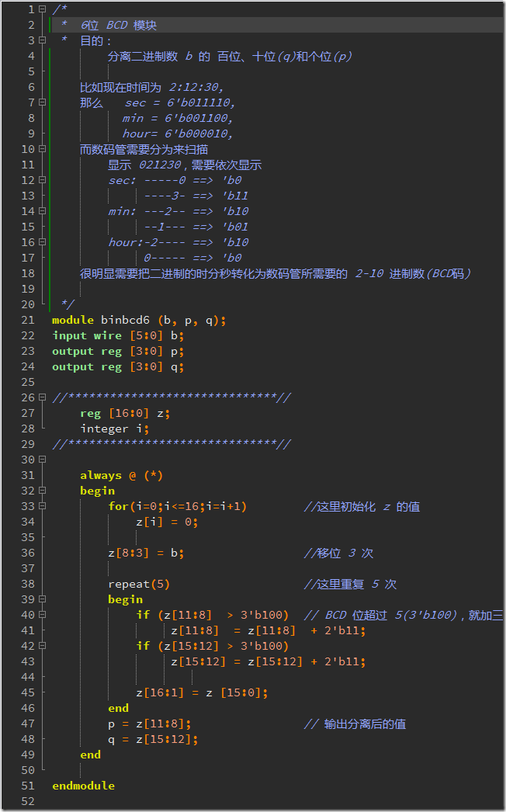The height and width of the screenshot is (812, 506).
Task: Click the comment 'sec = 6'b011110,'
Action: [180, 102]
